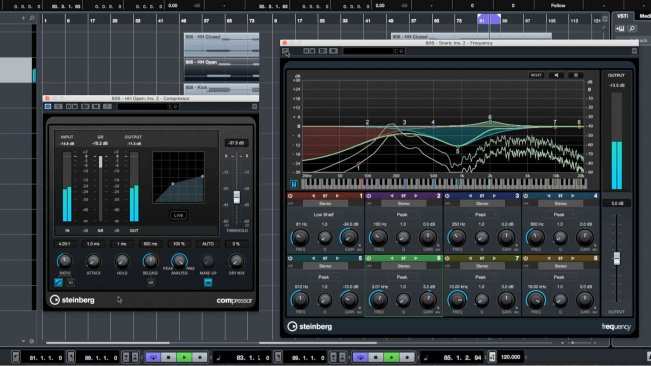Open band 2 Stereo processing dropdown

[x=404, y=204]
